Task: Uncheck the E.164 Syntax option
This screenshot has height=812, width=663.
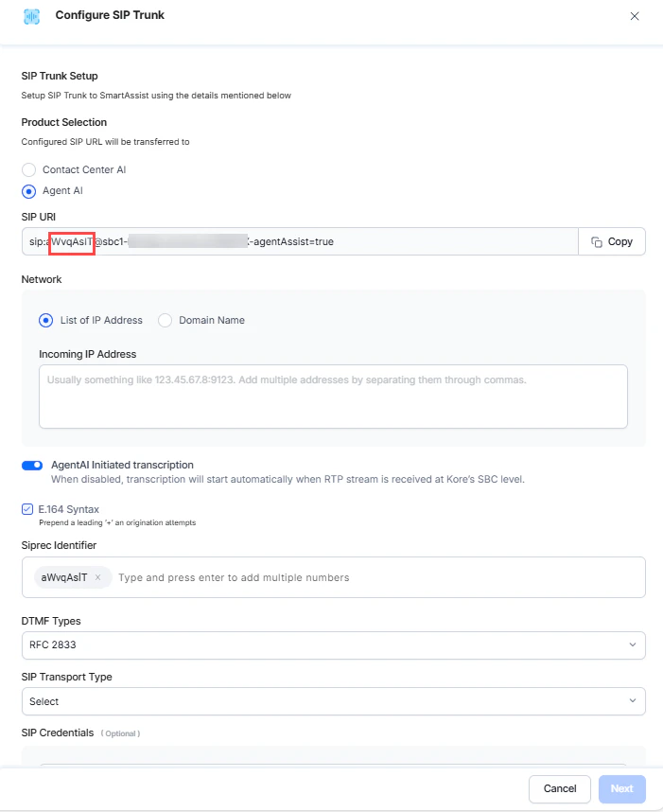Action: tap(26, 509)
